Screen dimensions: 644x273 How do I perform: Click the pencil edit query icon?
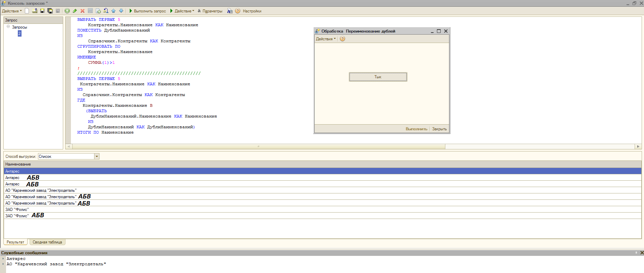(75, 11)
